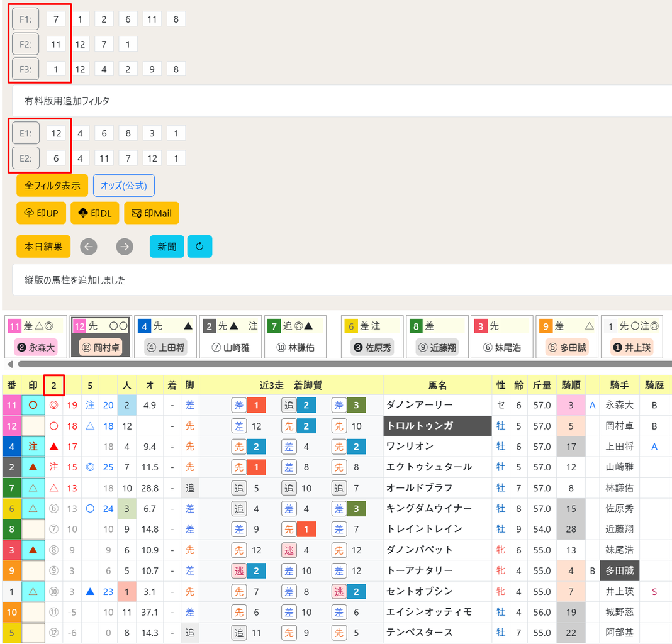Toggle triangle mark cell for horse 6

[33, 509]
